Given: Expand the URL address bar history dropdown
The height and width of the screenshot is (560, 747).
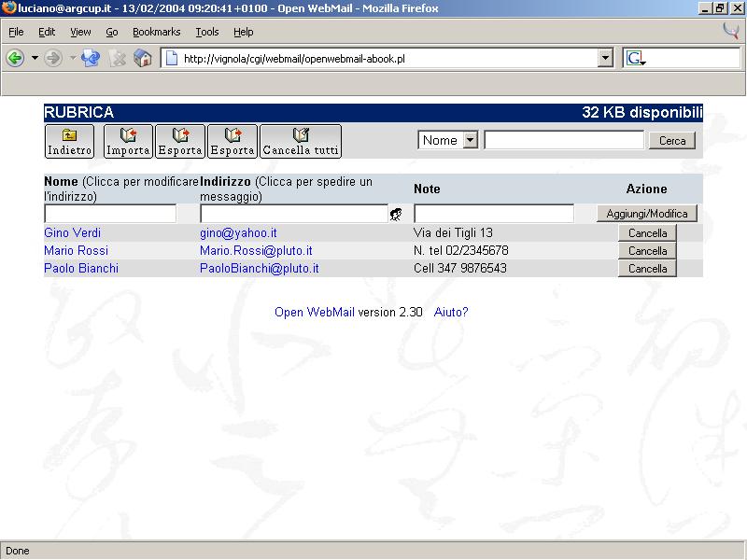Looking at the screenshot, I should click(x=605, y=58).
